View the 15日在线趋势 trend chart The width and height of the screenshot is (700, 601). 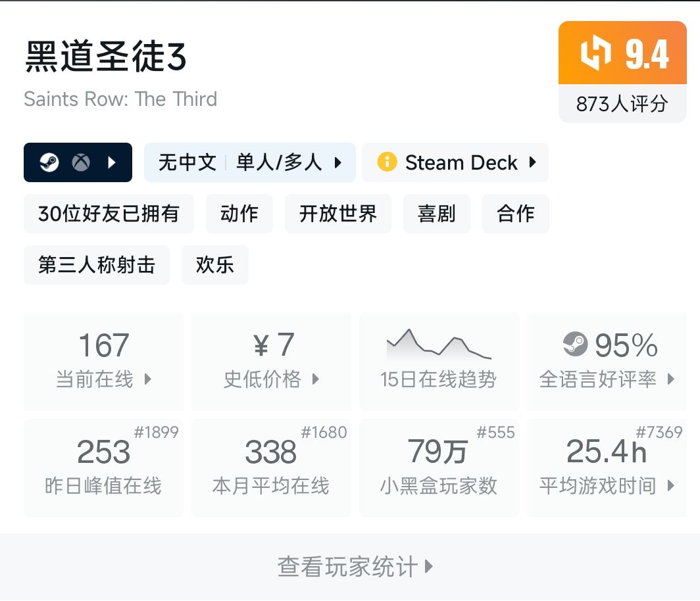pos(439,361)
